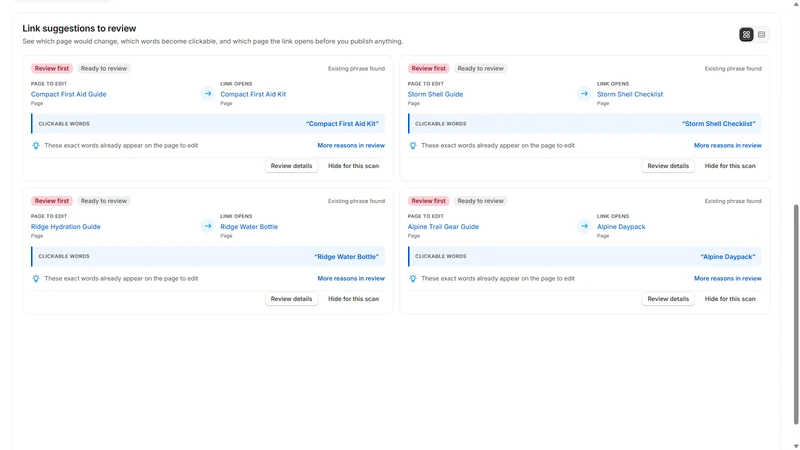The width and height of the screenshot is (800, 450).
Task: Click lightbulb icon in Compact First Aid card
Action: [x=36, y=145]
